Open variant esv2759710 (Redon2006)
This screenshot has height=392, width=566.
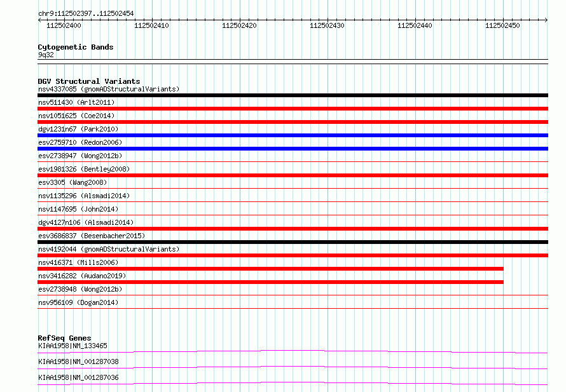80,142
